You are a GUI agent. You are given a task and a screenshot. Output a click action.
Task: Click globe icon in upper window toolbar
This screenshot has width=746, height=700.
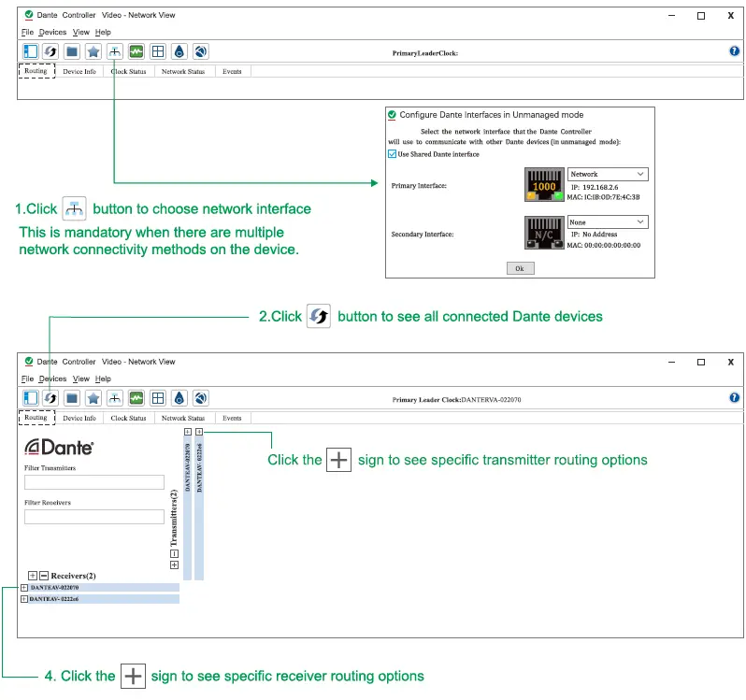coord(201,51)
